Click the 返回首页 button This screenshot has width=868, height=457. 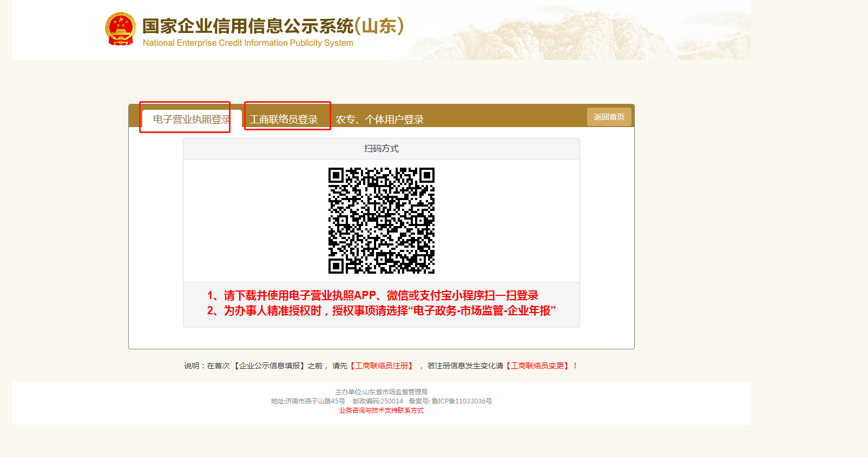[609, 117]
